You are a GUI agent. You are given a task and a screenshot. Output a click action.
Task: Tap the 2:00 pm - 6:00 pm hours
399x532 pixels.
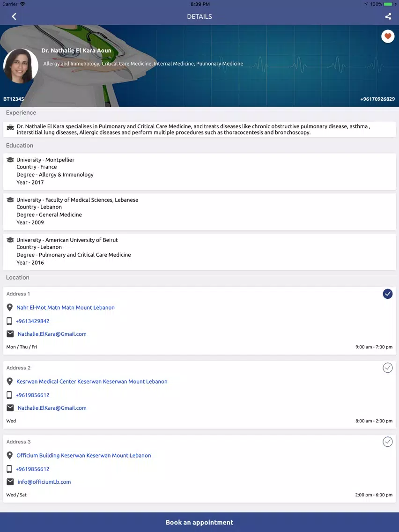coord(374,495)
